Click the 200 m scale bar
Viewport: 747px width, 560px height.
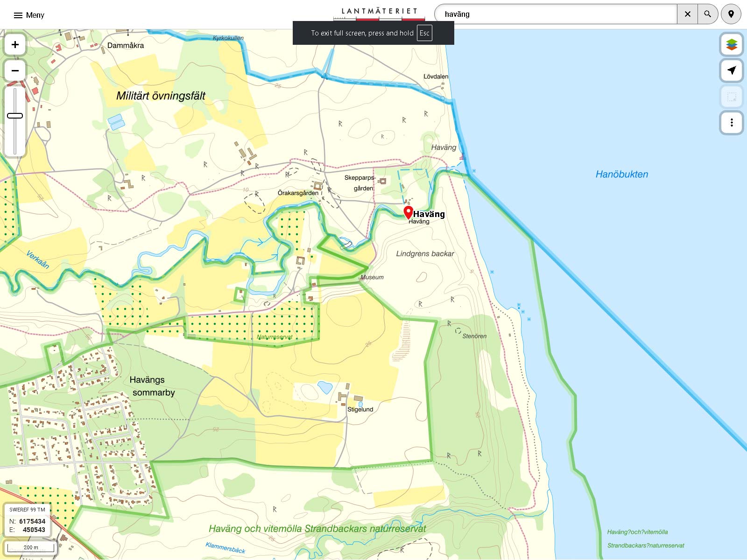(31, 547)
